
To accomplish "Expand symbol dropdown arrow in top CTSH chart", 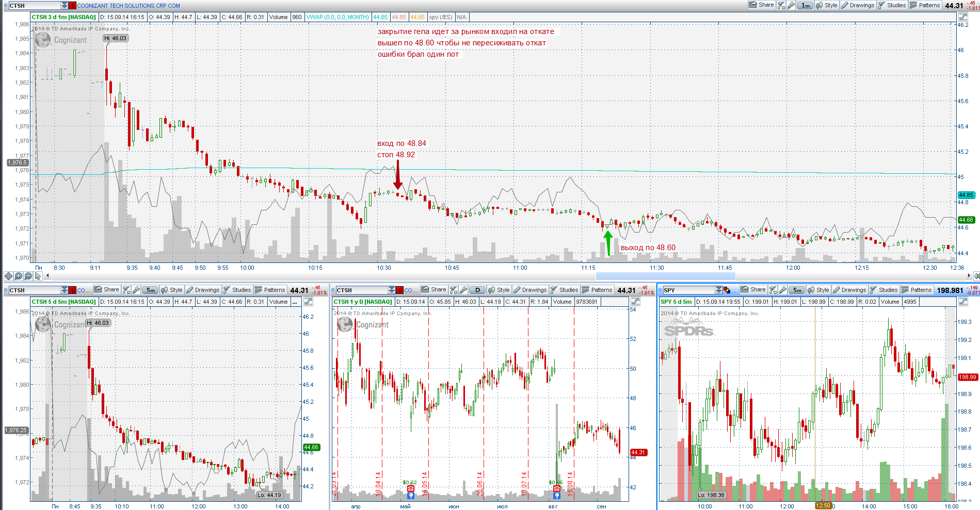I will [64, 5].
